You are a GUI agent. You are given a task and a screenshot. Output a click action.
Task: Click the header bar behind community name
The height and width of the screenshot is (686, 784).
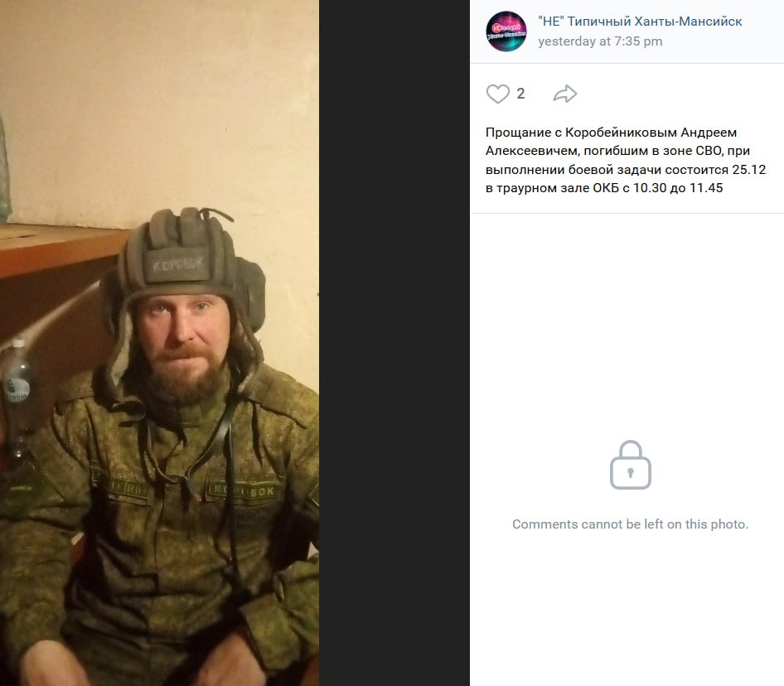627,31
